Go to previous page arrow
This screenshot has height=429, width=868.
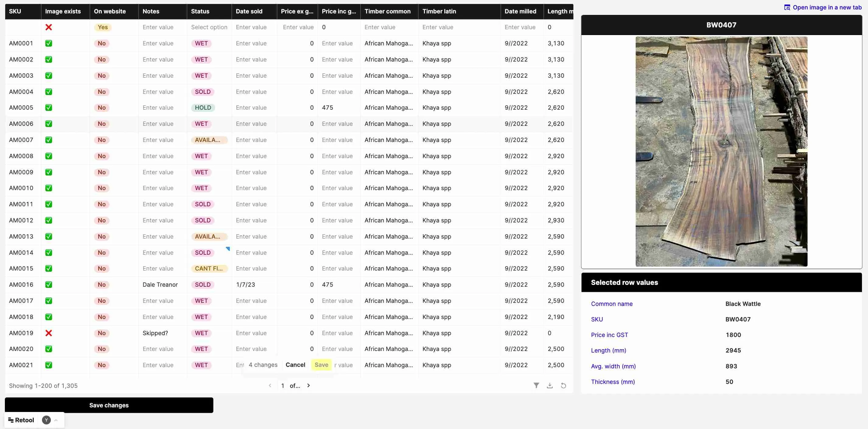pos(270,385)
